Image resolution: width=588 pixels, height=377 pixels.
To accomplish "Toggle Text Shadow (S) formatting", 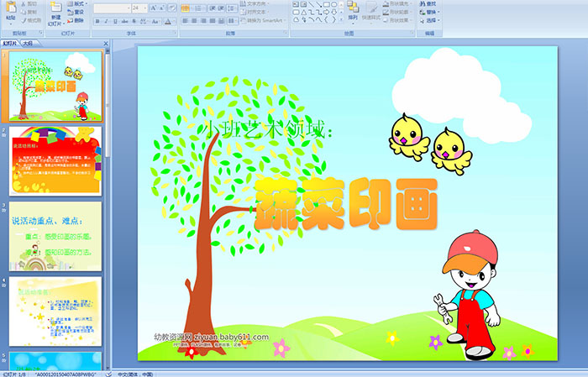I will click(134, 21).
